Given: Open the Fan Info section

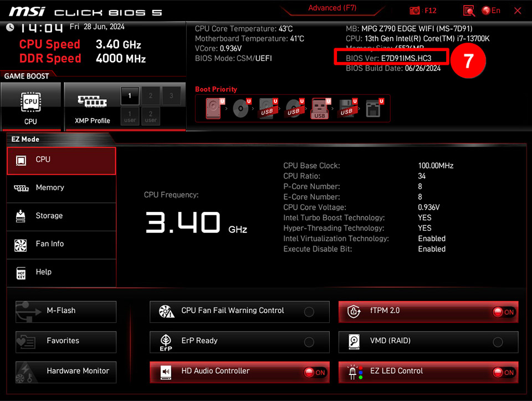Looking at the screenshot, I should [x=61, y=244].
